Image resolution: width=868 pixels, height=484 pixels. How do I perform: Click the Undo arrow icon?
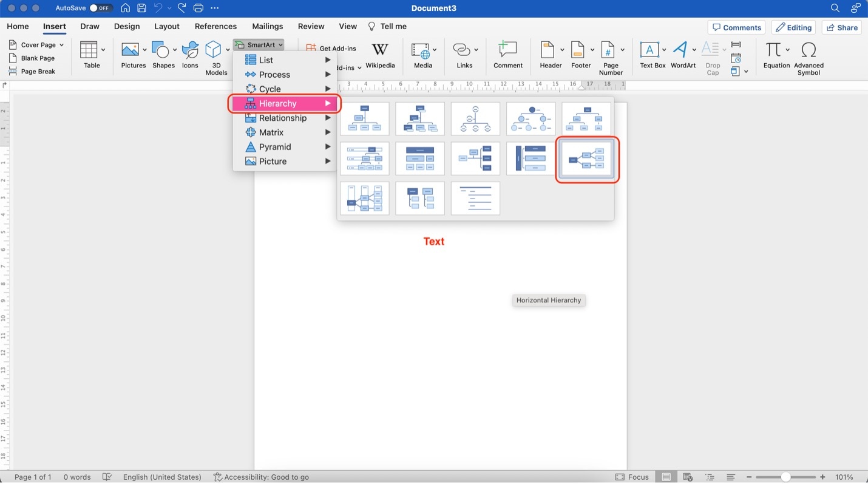(158, 9)
